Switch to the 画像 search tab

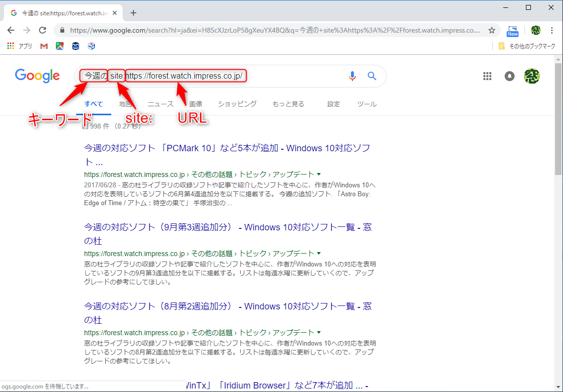coord(196,104)
